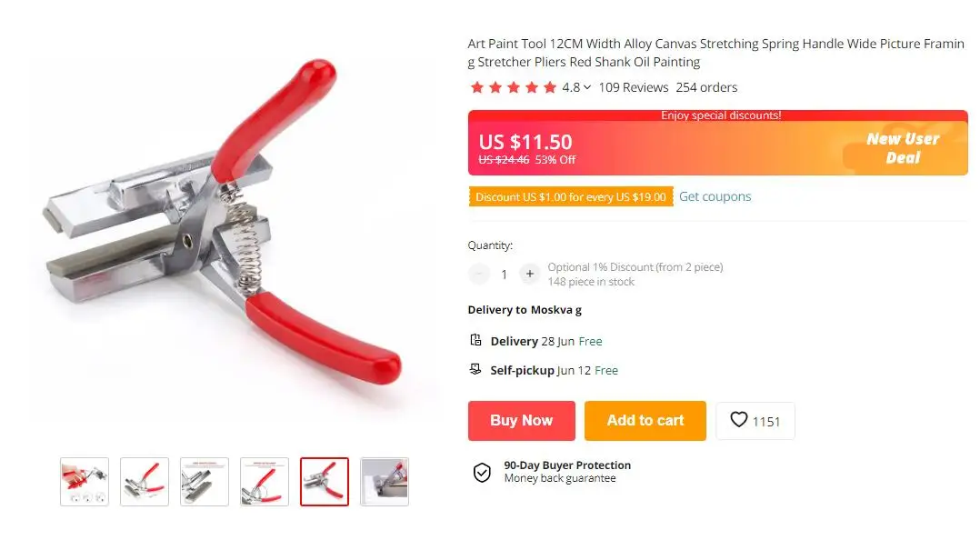Click the quantity value field

pos(505,275)
